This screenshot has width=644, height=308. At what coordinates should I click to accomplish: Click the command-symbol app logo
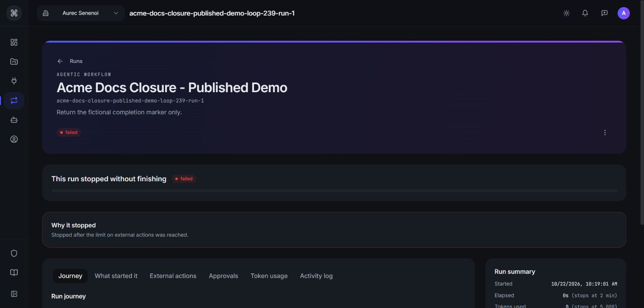[x=14, y=13]
